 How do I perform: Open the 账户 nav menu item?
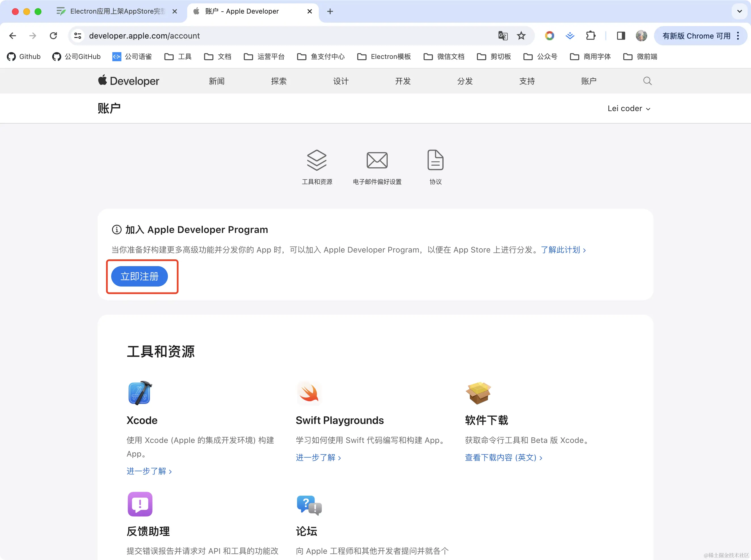click(589, 81)
